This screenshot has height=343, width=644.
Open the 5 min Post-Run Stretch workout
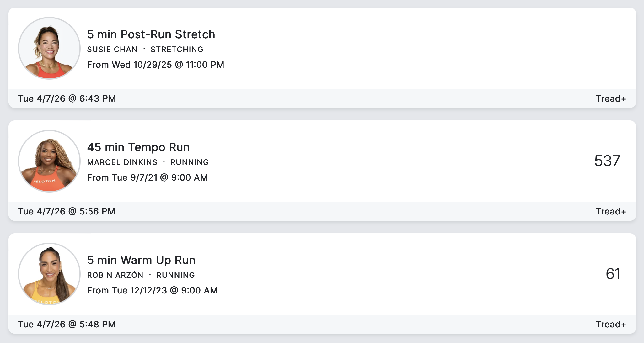coord(151,34)
